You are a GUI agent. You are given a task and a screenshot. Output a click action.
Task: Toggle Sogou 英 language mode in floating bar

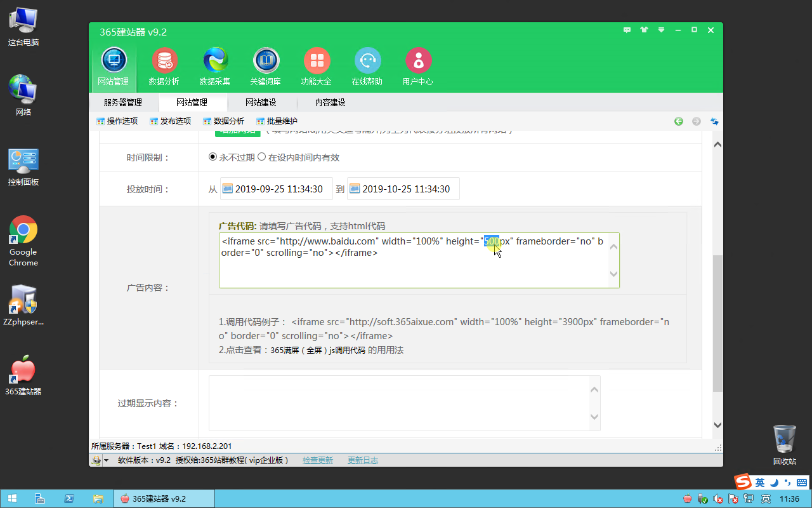point(760,483)
